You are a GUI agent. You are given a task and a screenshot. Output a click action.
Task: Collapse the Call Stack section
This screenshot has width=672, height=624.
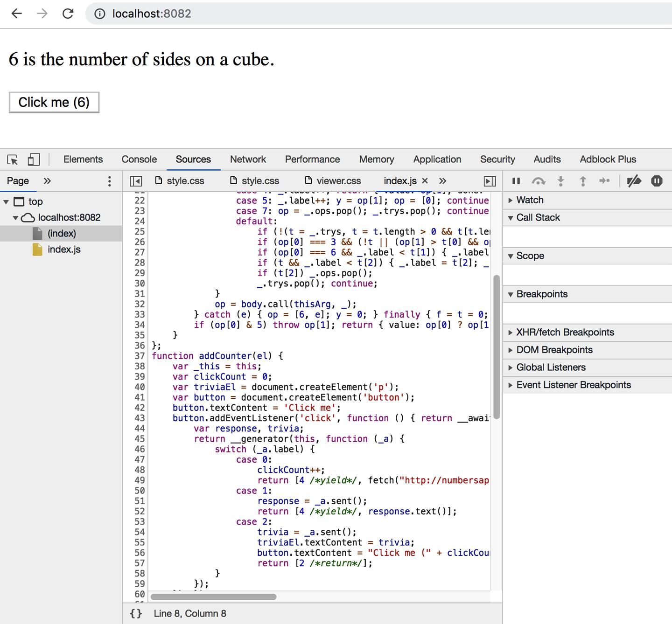[538, 218]
